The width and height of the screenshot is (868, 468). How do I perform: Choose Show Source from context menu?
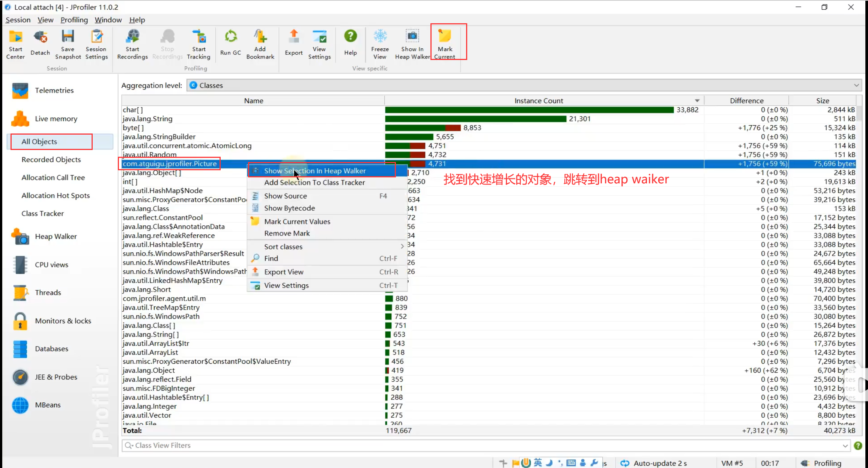coord(327,196)
